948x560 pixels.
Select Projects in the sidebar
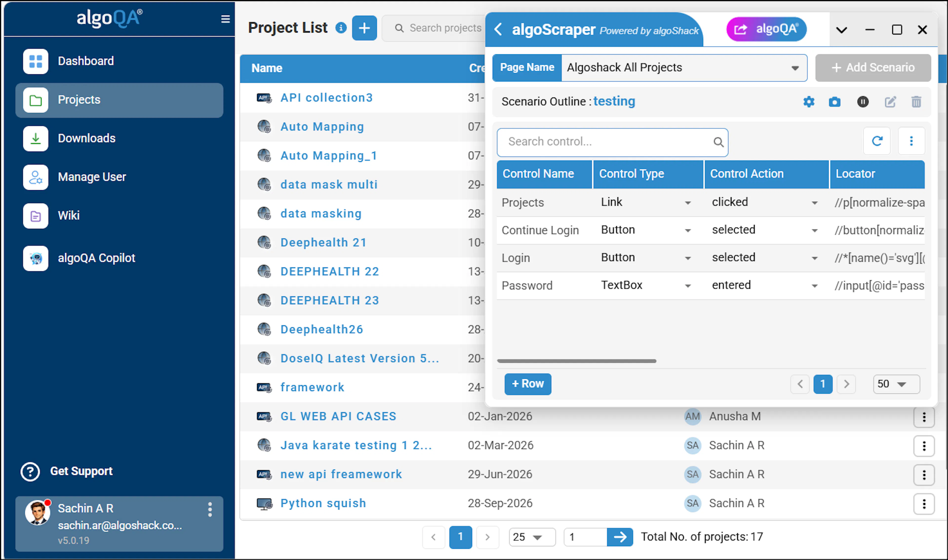pos(119,100)
